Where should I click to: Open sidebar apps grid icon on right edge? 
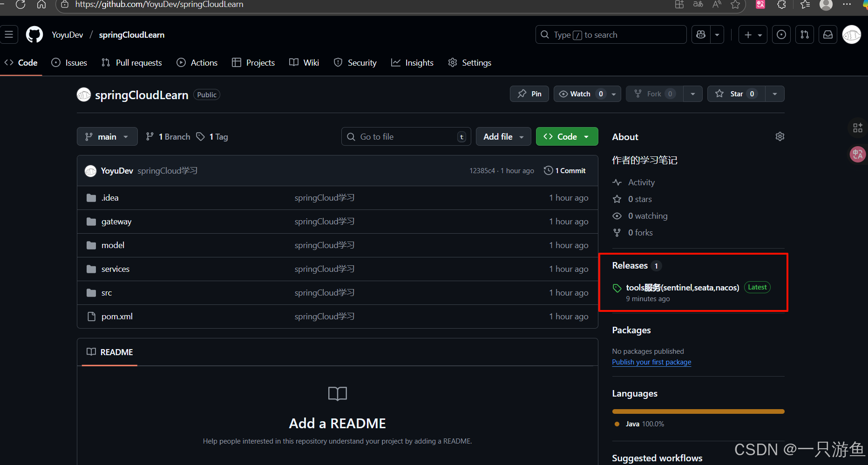(x=858, y=128)
